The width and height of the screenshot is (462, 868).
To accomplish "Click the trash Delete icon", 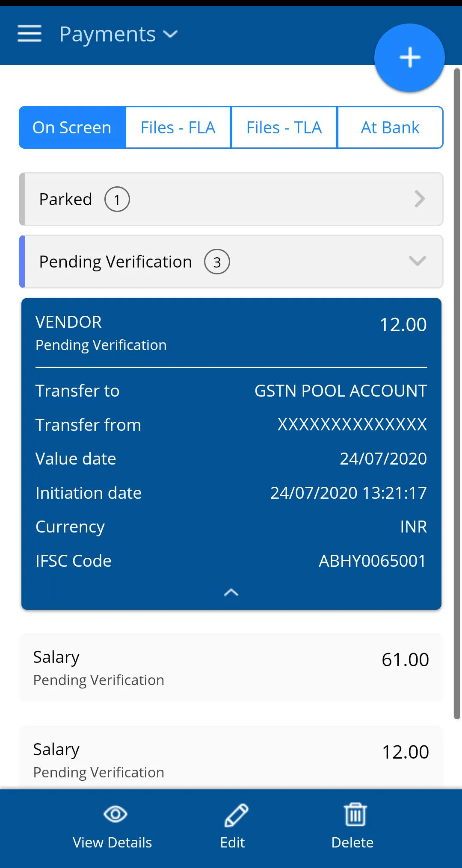I will tap(355, 814).
